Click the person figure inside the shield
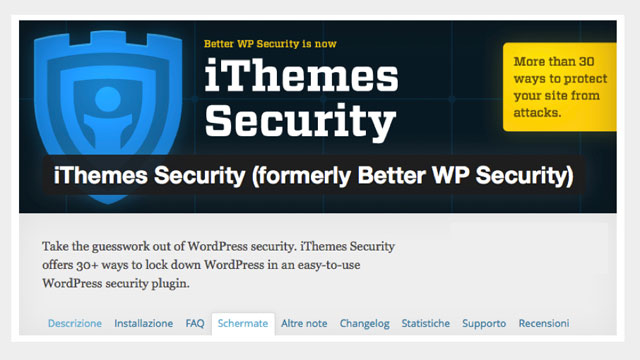The image size is (640, 360). [108, 116]
